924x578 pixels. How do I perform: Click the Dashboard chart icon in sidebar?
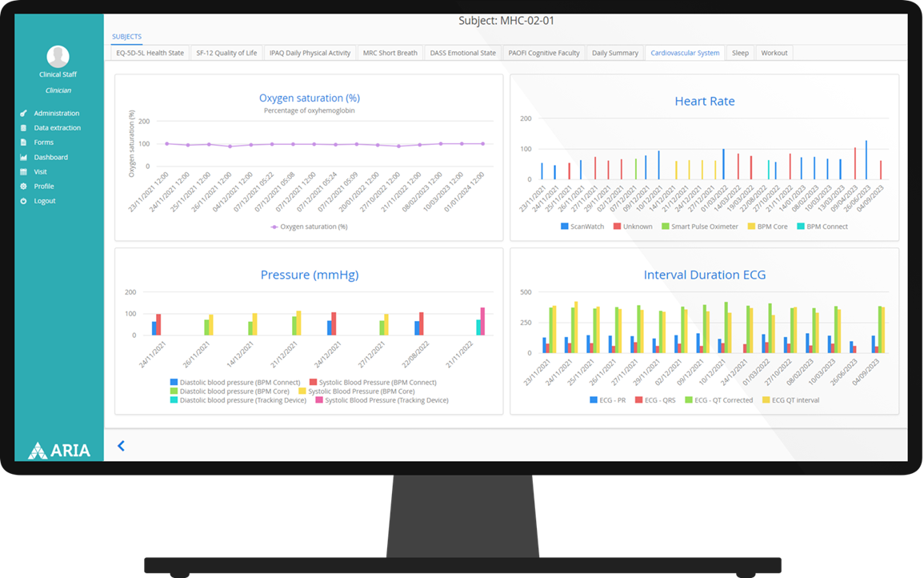click(x=23, y=158)
